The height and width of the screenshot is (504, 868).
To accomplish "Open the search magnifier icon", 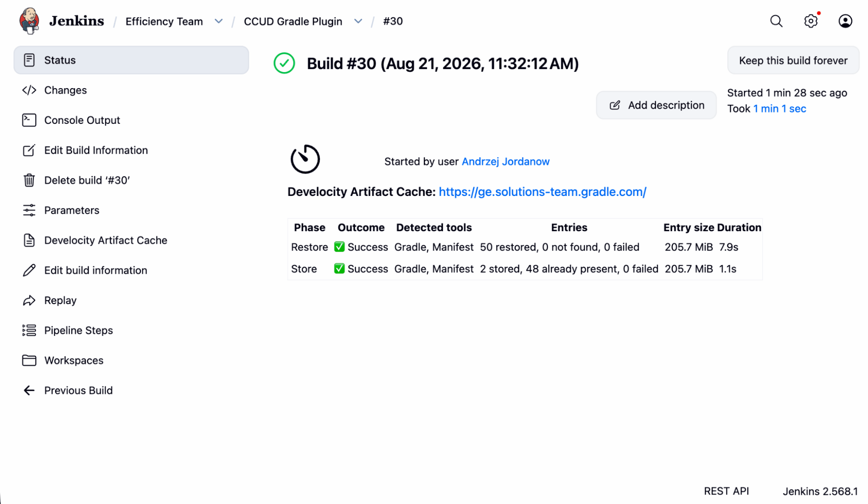I will (x=776, y=21).
